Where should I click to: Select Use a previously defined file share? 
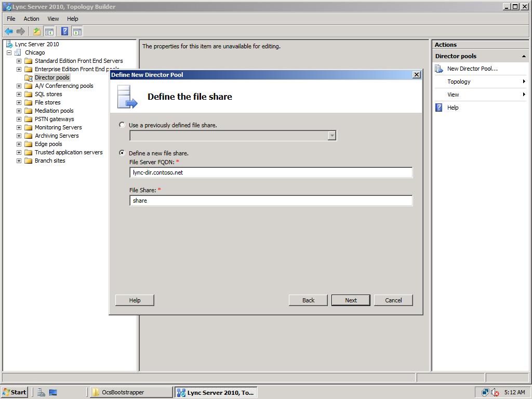[122, 125]
